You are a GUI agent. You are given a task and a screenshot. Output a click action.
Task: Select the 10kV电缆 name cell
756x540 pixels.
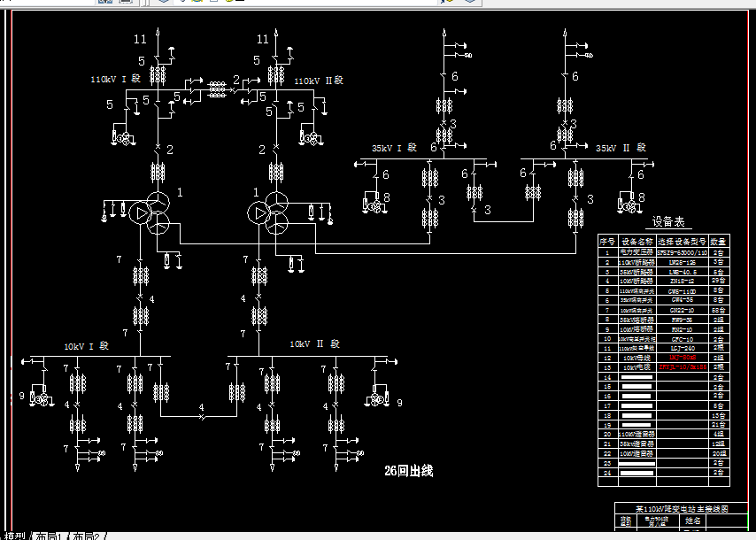(636, 366)
